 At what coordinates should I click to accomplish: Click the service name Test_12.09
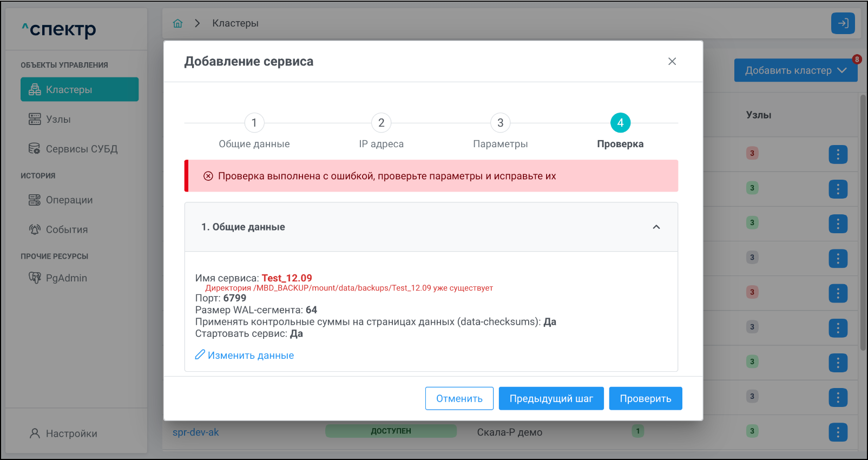click(x=287, y=278)
